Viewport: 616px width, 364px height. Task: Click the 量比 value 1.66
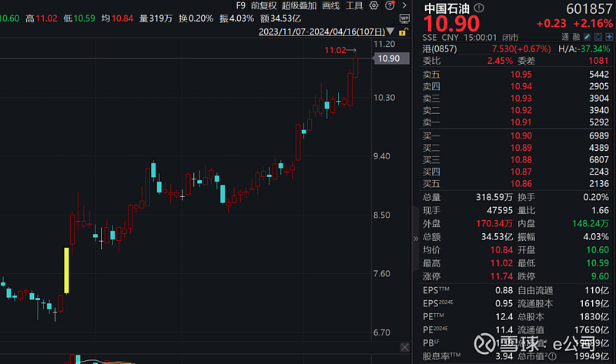[601, 210]
